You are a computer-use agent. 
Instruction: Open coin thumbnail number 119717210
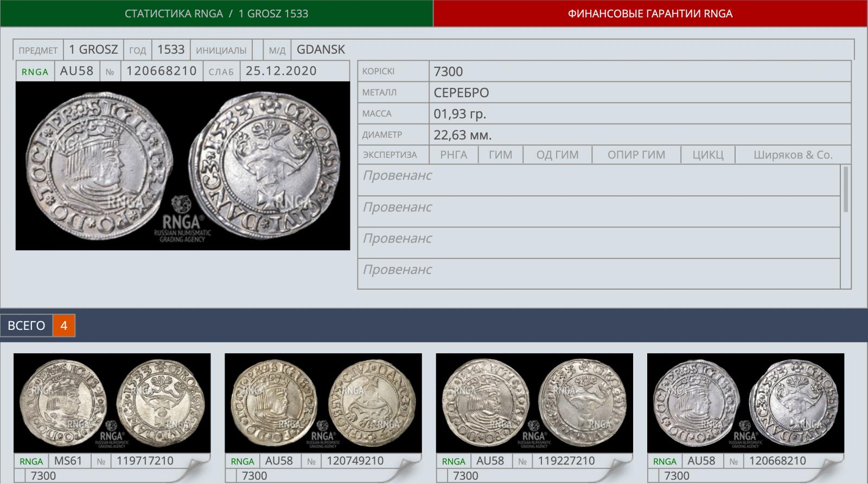coord(112,403)
